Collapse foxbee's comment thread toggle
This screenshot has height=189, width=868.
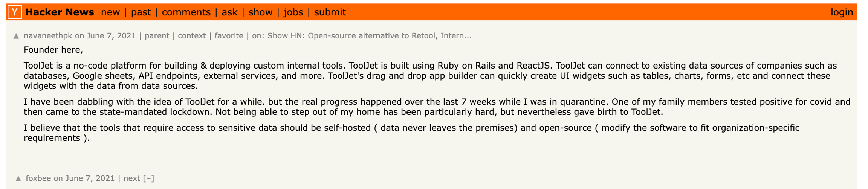coord(149,178)
